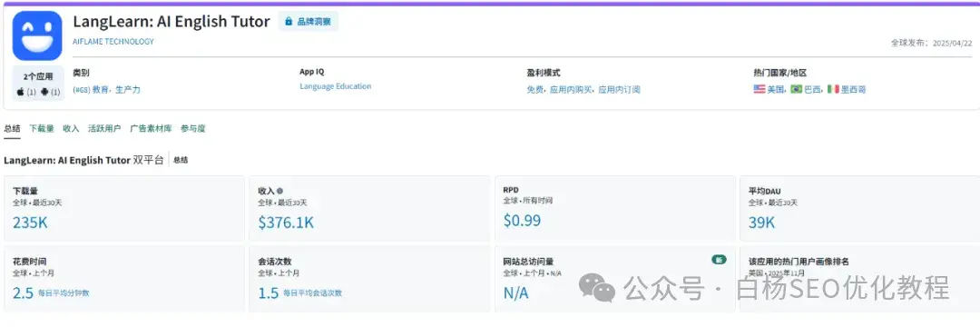This screenshot has width=980, height=327.
Task: Click the 39K average DAU value
Action: coord(762,222)
